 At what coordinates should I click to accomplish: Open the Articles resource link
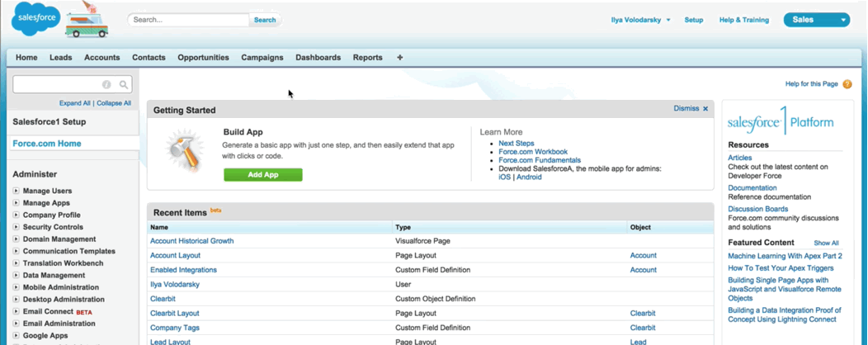[x=740, y=158]
